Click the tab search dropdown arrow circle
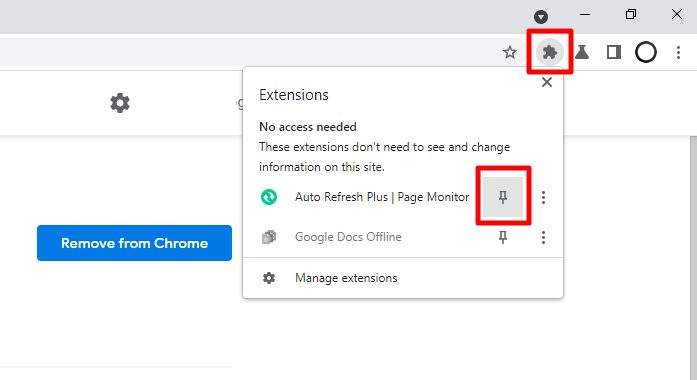 [541, 17]
